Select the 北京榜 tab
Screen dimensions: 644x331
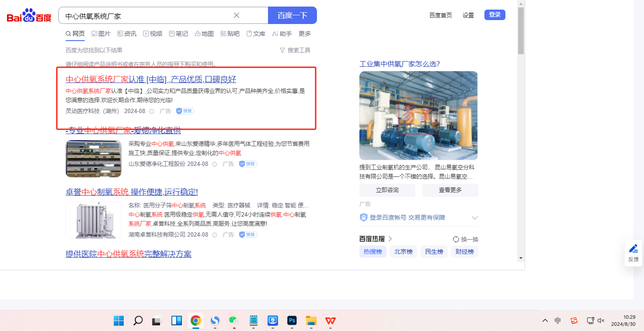pos(404,252)
